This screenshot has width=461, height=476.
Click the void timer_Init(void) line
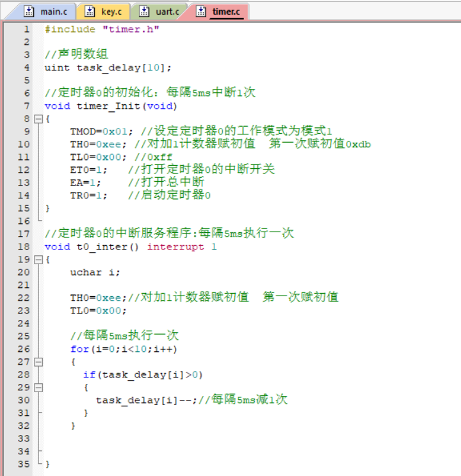coord(111,106)
